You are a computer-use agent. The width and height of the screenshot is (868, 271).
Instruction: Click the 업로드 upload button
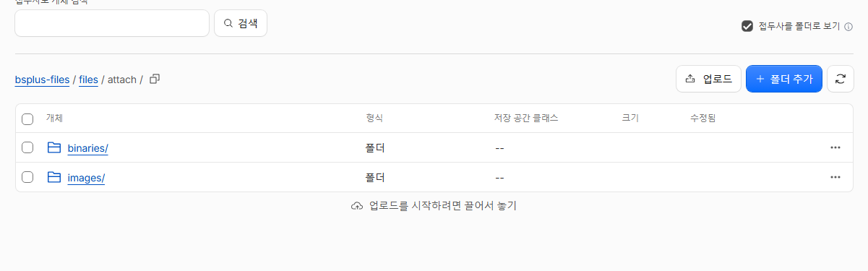(x=708, y=79)
